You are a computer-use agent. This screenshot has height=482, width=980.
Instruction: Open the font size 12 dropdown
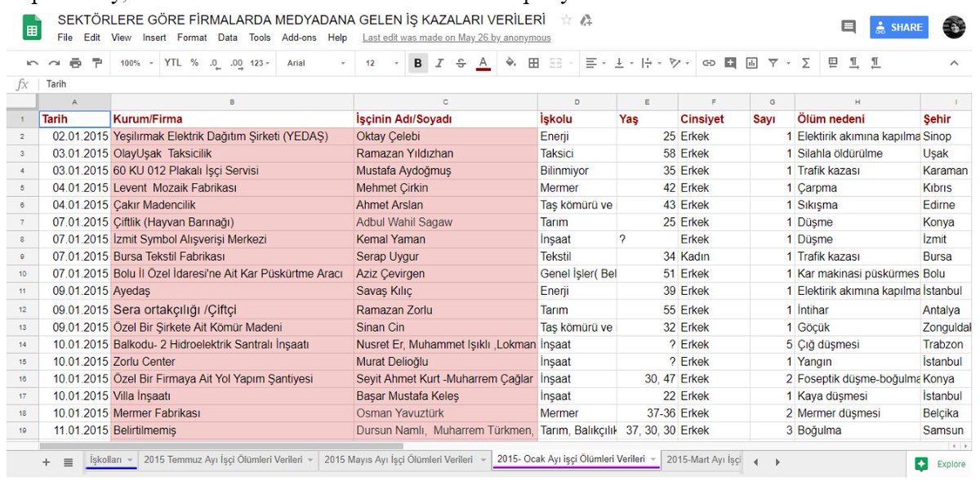point(382,63)
